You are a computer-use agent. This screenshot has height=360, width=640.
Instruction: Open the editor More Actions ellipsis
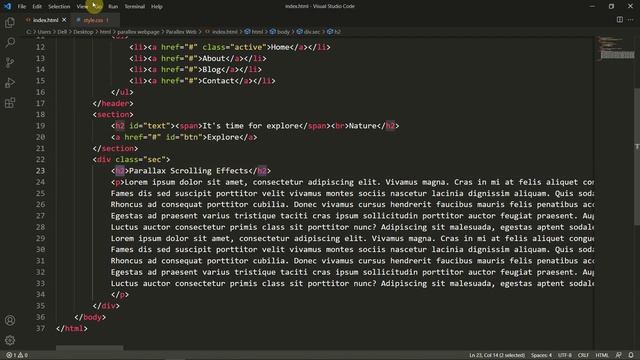[x=631, y=20]
